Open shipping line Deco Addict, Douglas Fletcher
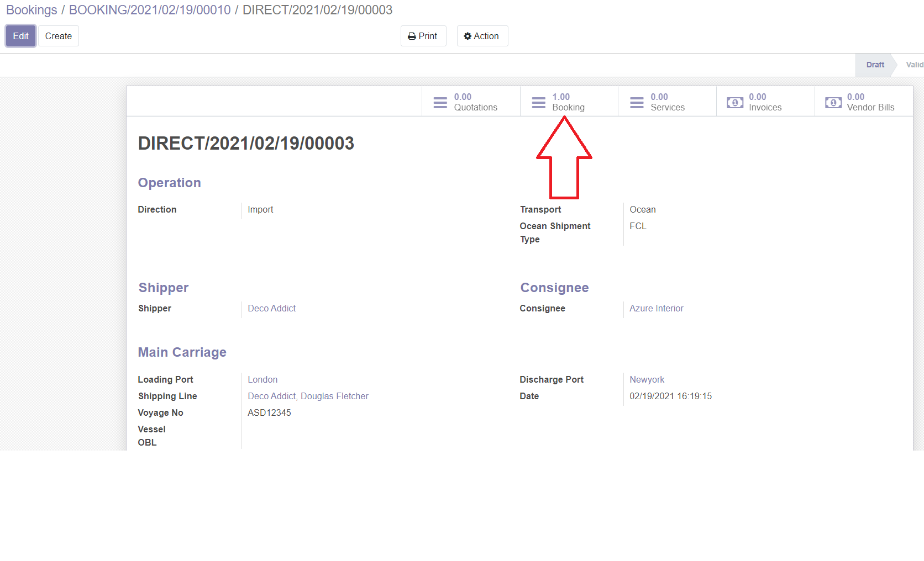The height and width of the screenshot is (561, 924). pos(308,396)
